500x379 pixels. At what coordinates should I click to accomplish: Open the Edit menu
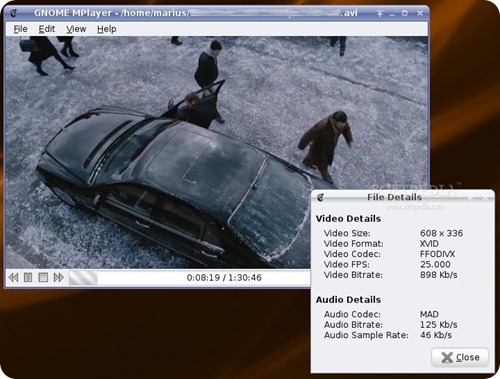pyautogui.click(x=47, y=29)
